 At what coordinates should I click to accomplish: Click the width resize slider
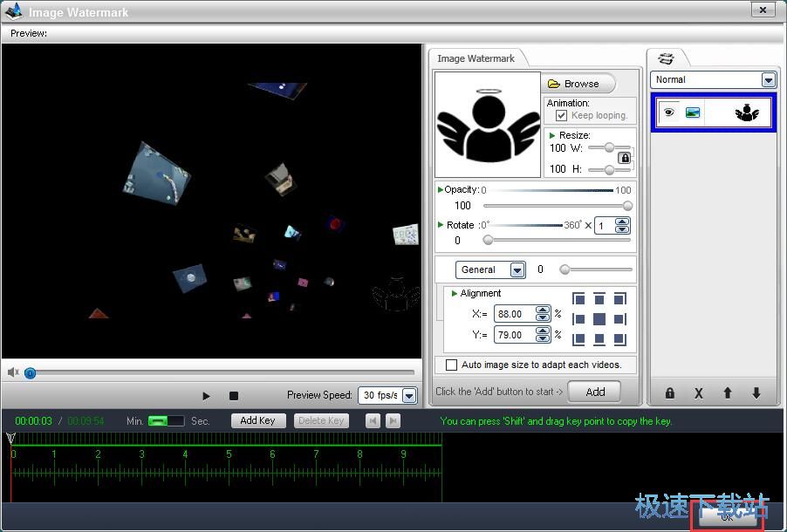[609, 147]
